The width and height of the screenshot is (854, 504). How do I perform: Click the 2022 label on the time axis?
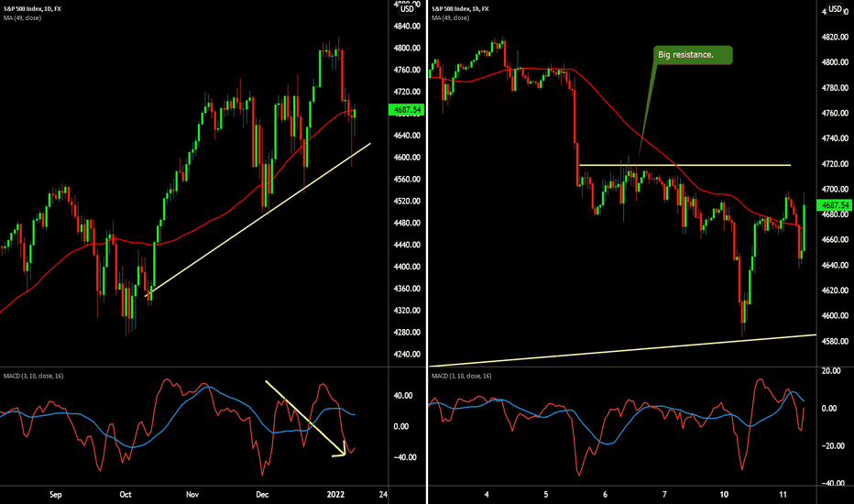(335, 495)
